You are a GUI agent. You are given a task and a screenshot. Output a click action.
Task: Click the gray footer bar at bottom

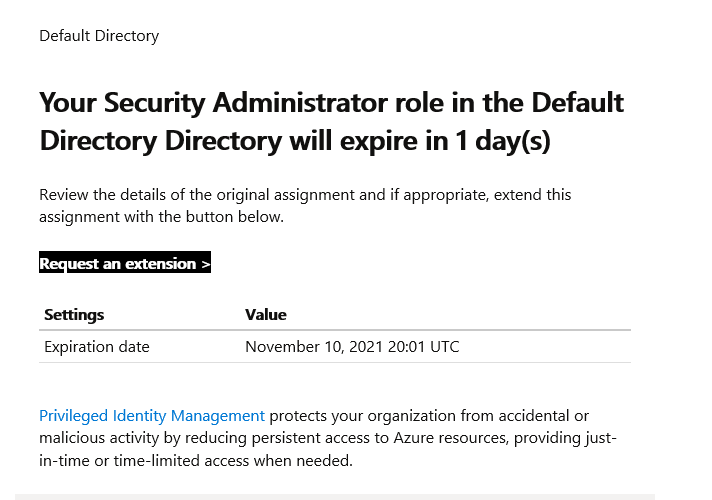click(334, 496)
